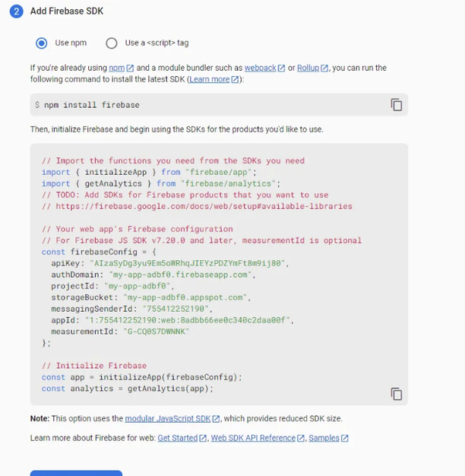The image size is (465, 476).
Task: Click the "firebase/app" import string
Action: (218, 172)
